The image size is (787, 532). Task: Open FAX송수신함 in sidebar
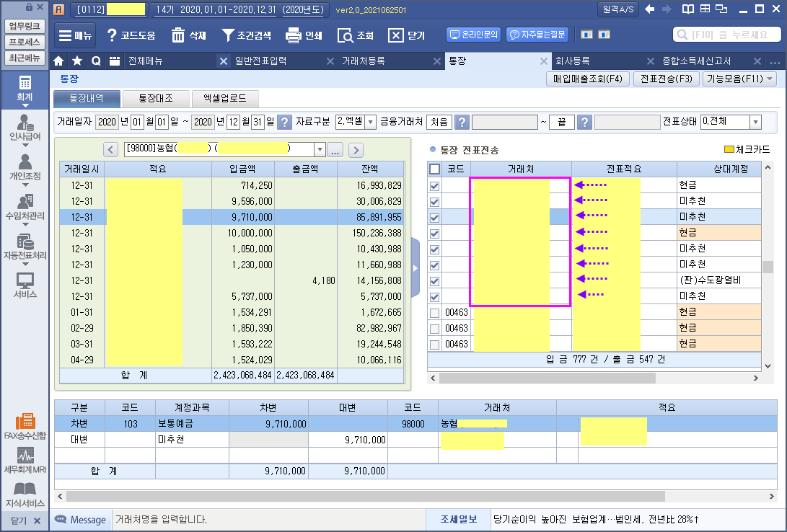point(25,427)
